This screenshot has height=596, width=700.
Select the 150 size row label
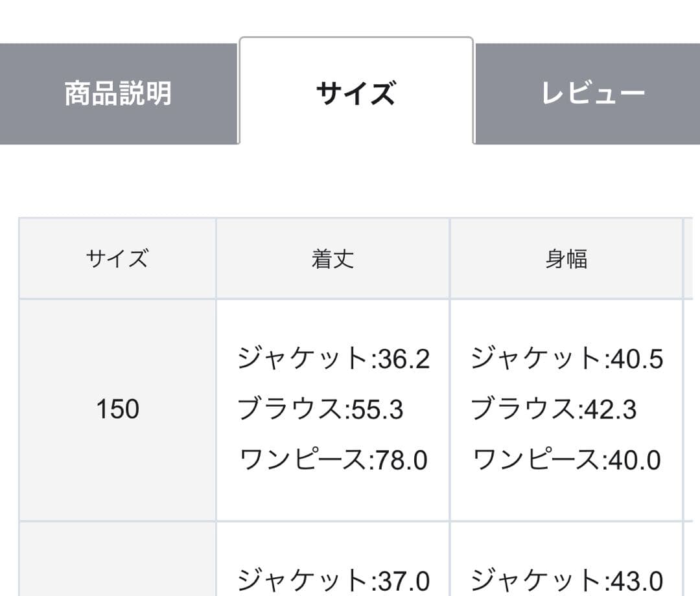tap(117, 409)
